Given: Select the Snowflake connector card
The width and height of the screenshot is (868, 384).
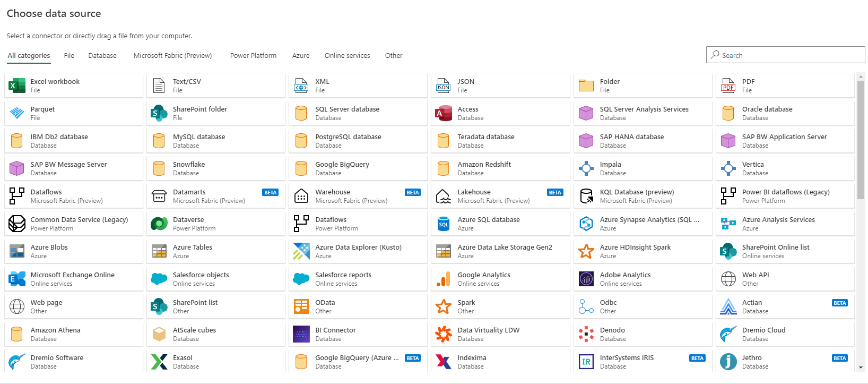Looking at the screenshot, I should 215,168.
